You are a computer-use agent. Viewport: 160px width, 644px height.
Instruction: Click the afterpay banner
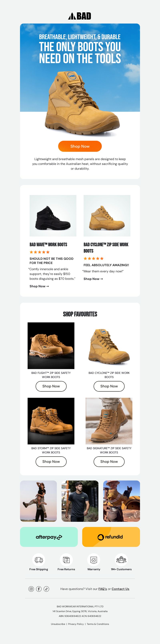[49, 537]
